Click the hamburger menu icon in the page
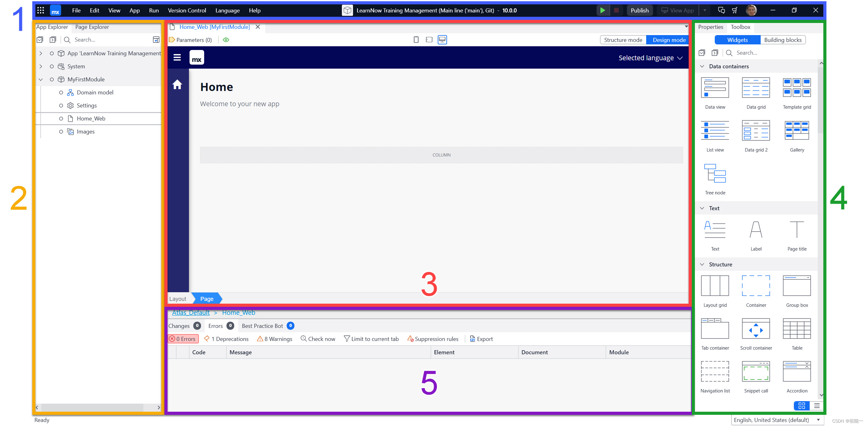Image resolution: width=868 pixels, height=426 pixels. click(x=177, y=58)
